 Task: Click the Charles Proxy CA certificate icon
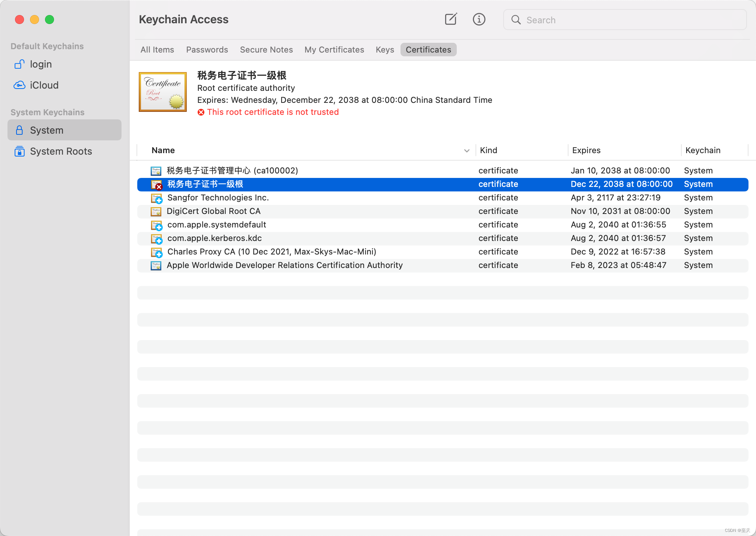pos(156,252)
